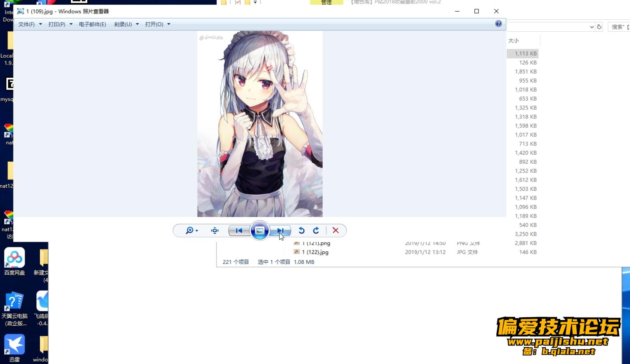
Task: Expand the Explorer address bar dropdown
Action: [x=592, y=27]
